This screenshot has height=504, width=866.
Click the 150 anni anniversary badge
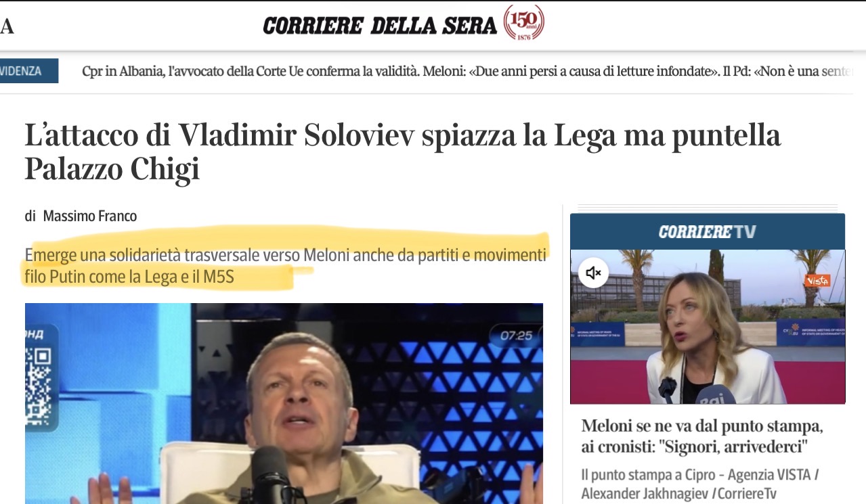[523, 23]
